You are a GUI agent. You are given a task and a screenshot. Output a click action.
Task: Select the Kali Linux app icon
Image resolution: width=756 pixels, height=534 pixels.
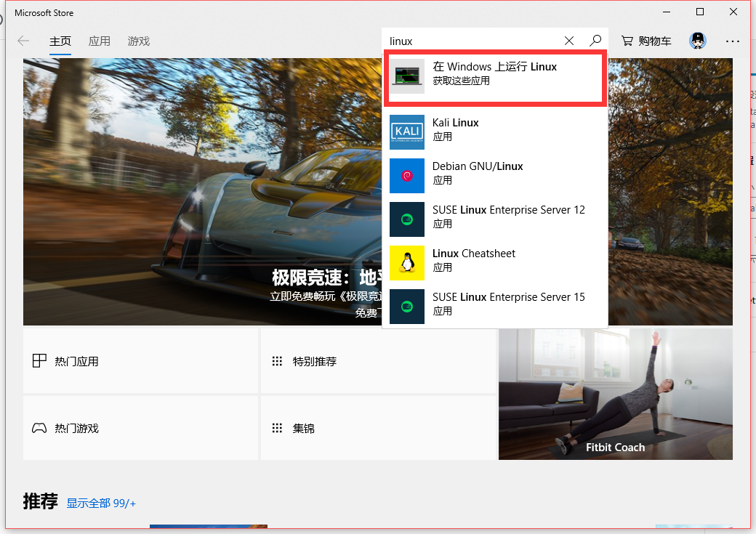point(406,132)
